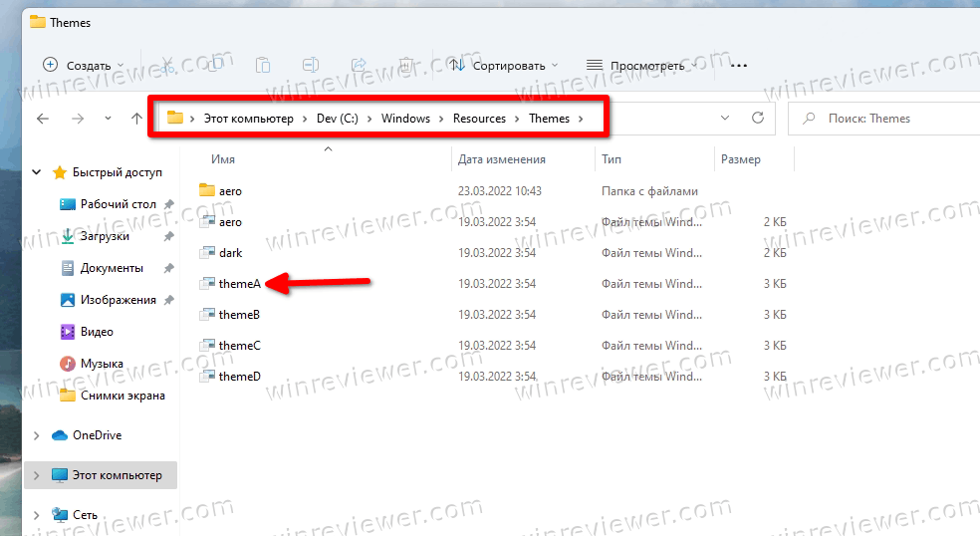Expand Этот компьютер tree node

click(36, 475)
